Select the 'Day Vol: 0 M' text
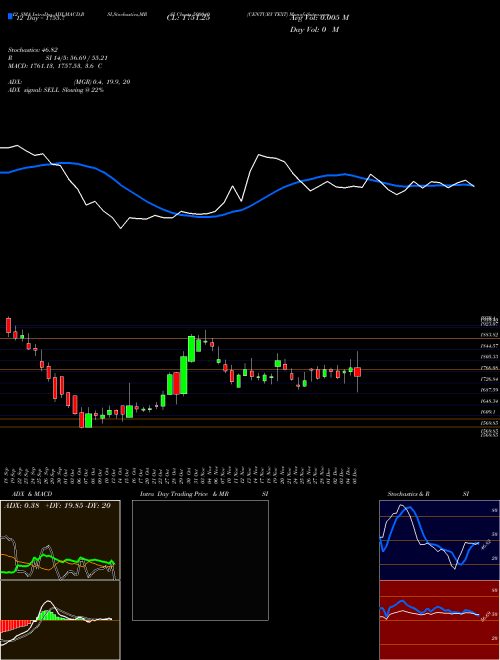This screenshot has height=660, width=500. [314, 30]
